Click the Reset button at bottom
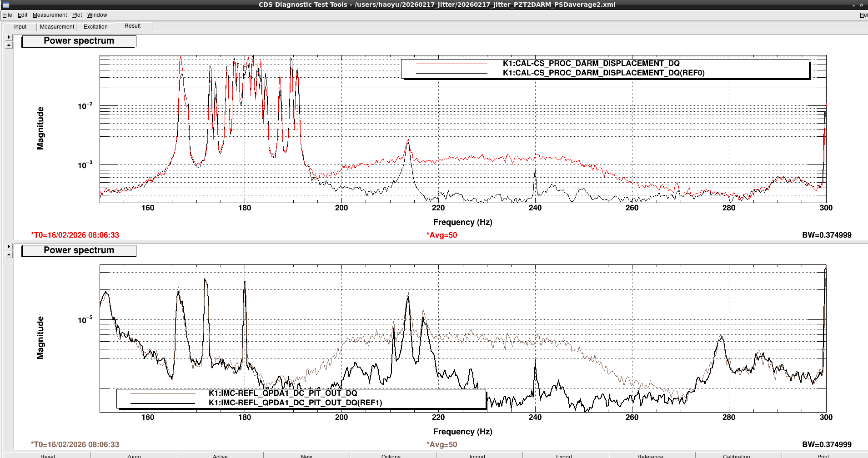 [x=48, y=455]
